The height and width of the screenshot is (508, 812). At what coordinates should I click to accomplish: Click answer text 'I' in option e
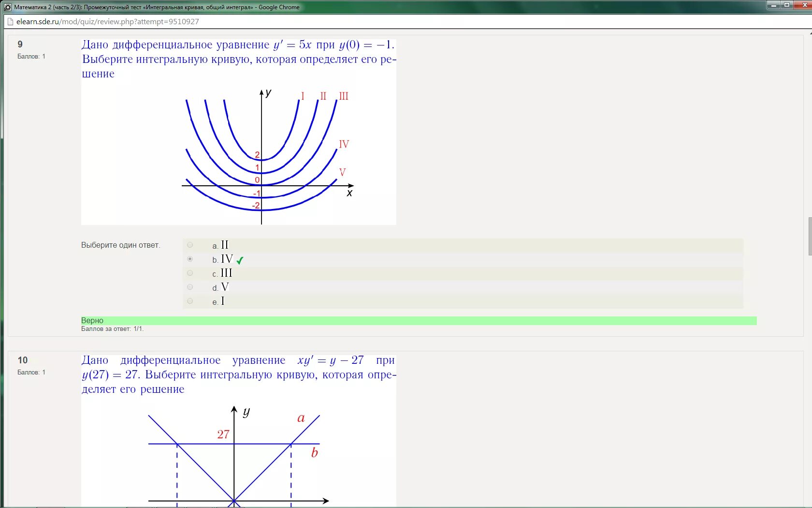coord(223,301)
